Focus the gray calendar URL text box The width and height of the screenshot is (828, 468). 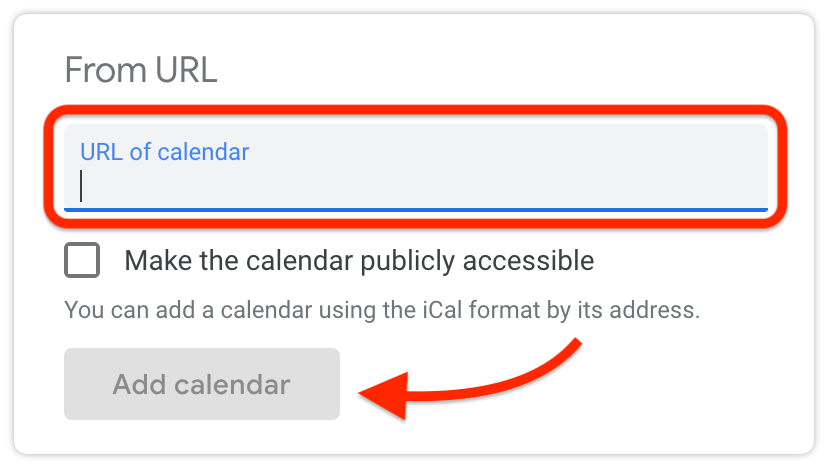(x=416, y=167)
